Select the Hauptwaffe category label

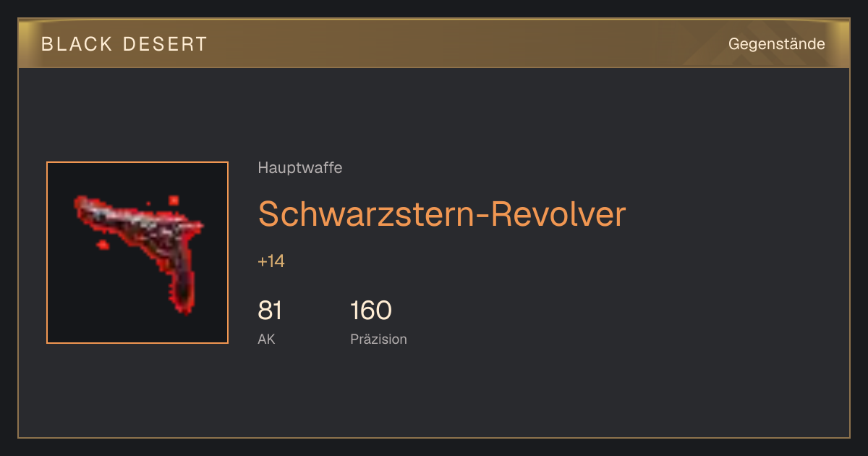point(300,168)
